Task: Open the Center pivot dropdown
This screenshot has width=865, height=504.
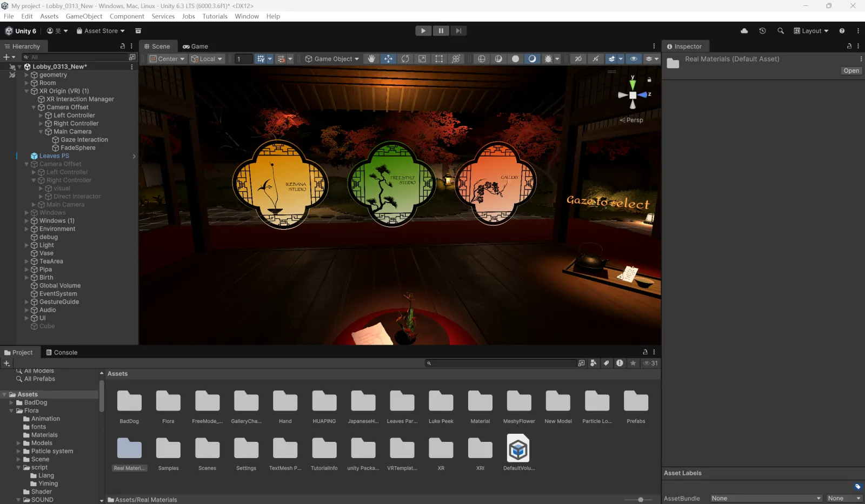Action: coord(167,59)
